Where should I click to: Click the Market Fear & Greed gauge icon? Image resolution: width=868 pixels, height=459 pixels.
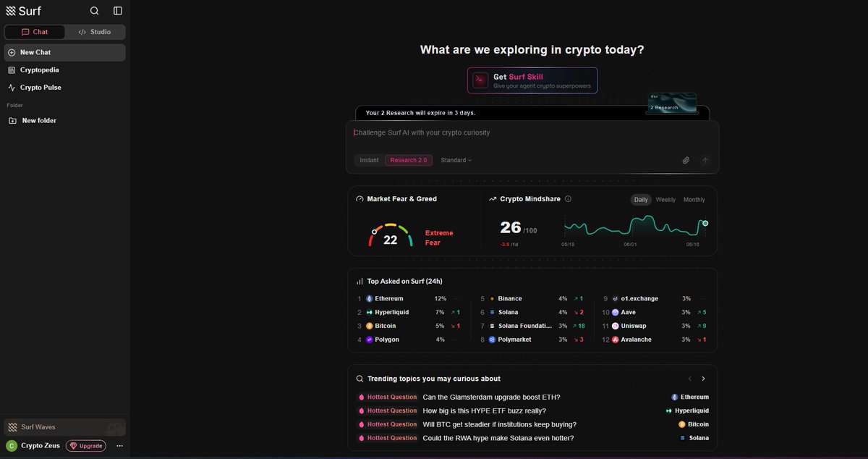point(360,199)
